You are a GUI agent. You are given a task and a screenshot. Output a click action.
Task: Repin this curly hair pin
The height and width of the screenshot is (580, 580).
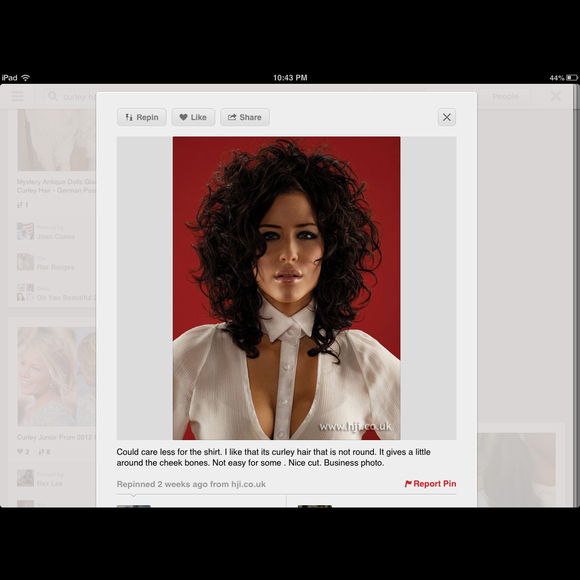(x=142, y=117)
